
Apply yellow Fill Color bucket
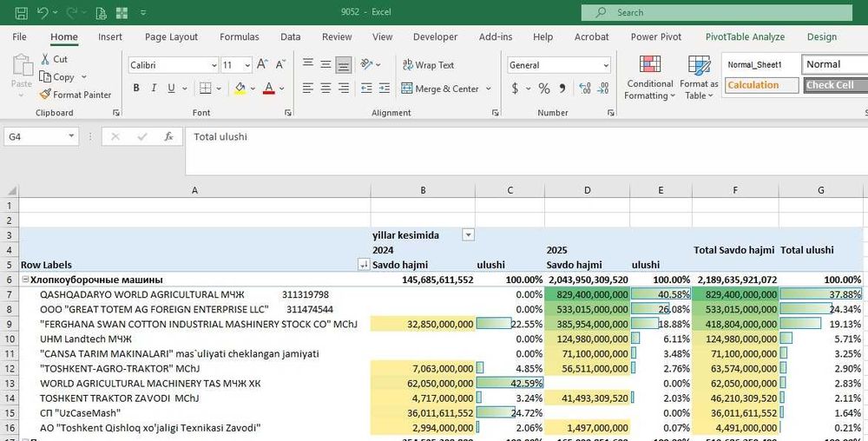click(240, 88)
